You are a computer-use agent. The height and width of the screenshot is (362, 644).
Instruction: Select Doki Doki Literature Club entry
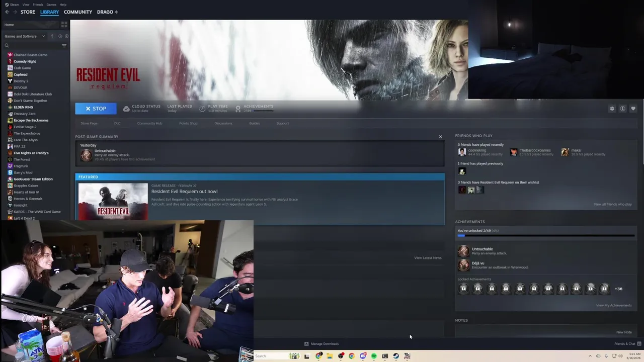click(33, 94)
